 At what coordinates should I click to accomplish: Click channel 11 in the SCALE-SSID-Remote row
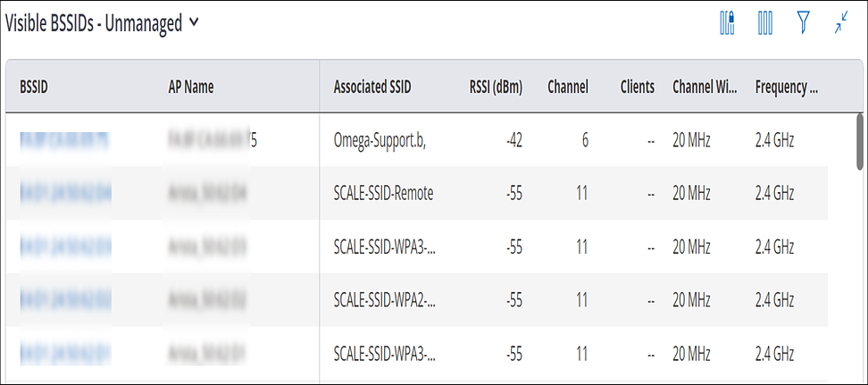(582, 193)
